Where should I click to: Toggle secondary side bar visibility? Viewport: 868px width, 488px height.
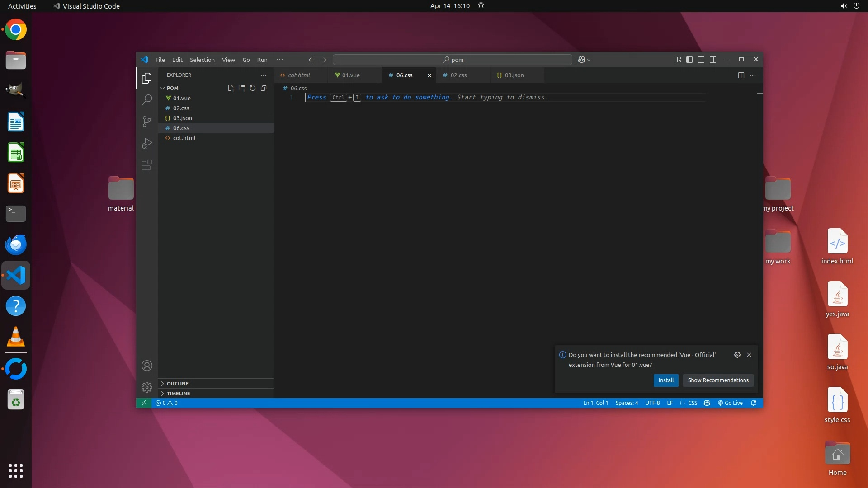[713, 60]
